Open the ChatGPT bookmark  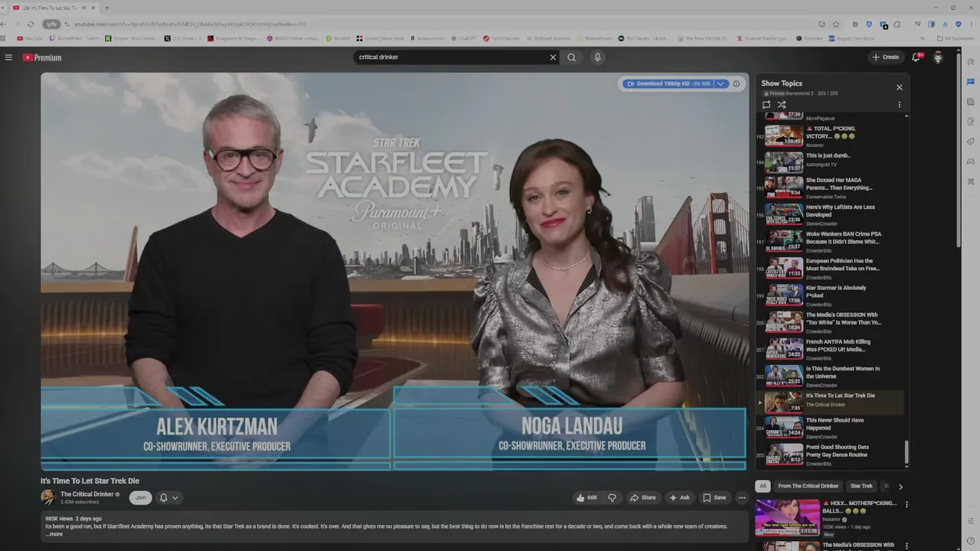463,38
